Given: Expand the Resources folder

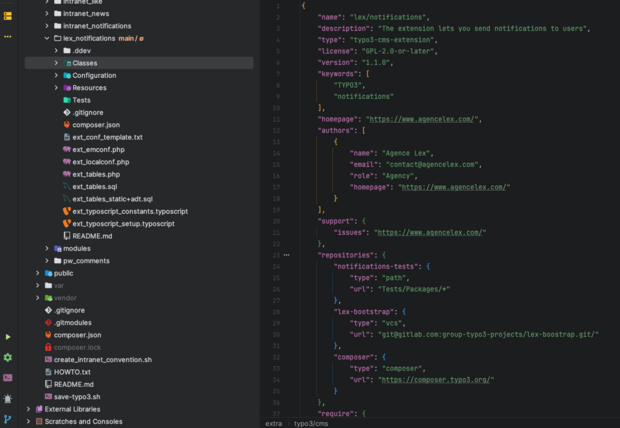Looking at the screenshot, I should coord(56,88).
